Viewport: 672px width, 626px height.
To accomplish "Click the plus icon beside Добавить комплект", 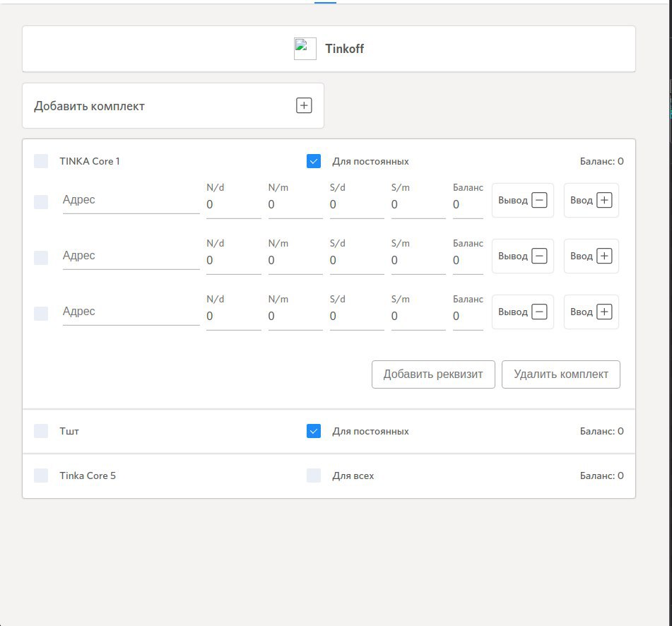I will [x=304, y=105].
